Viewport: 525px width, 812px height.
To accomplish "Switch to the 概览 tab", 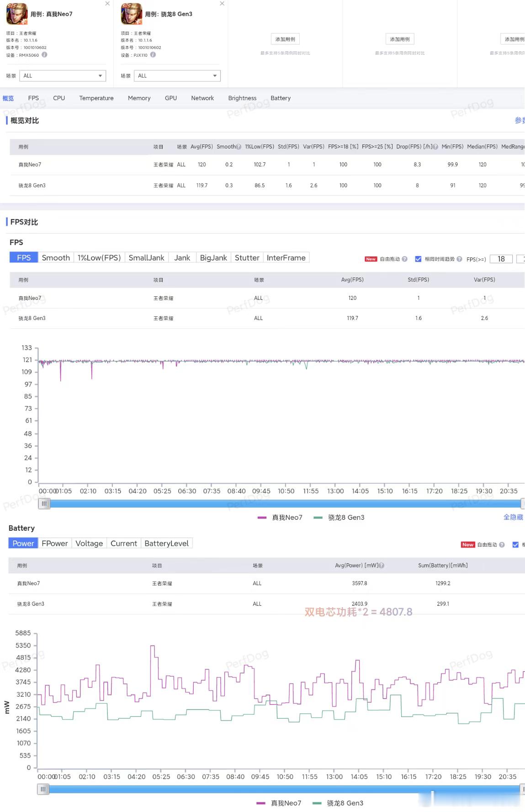I will [8, 98].
